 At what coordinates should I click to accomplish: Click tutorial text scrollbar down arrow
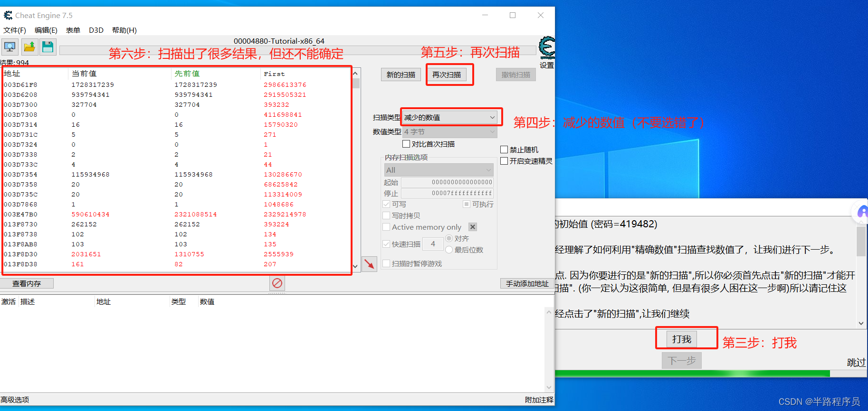click(861, 323)
